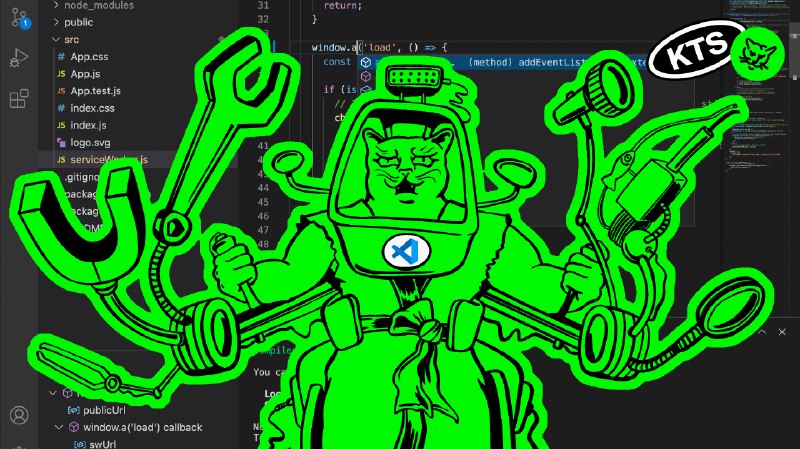Collapse the src folder
This screenshot has height=449, width=800.
(56, 39)
